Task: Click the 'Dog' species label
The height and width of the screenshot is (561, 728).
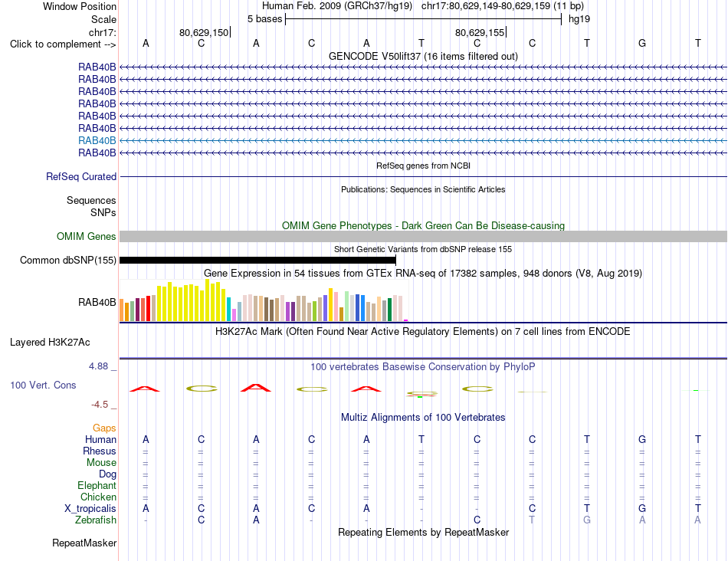Action: (x=108, y=474)
